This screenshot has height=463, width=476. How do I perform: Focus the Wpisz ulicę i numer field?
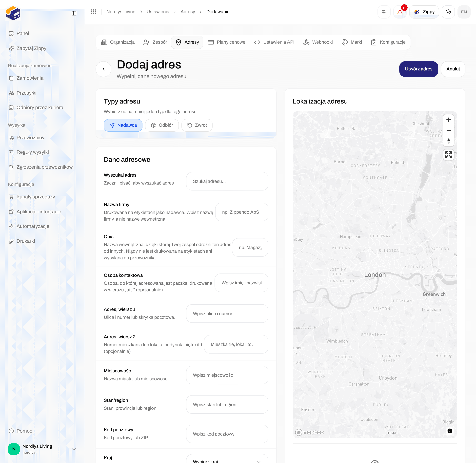[227, 314]
